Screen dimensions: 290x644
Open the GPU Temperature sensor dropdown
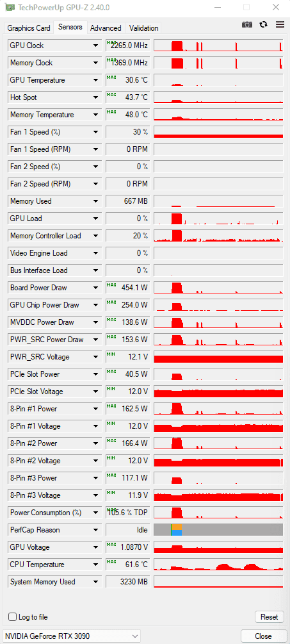click(x=95, y=80)
